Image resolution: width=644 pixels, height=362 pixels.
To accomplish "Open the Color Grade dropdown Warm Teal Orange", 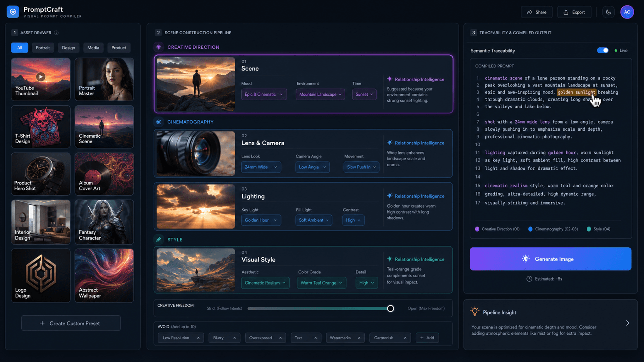I will pos(321,283).
